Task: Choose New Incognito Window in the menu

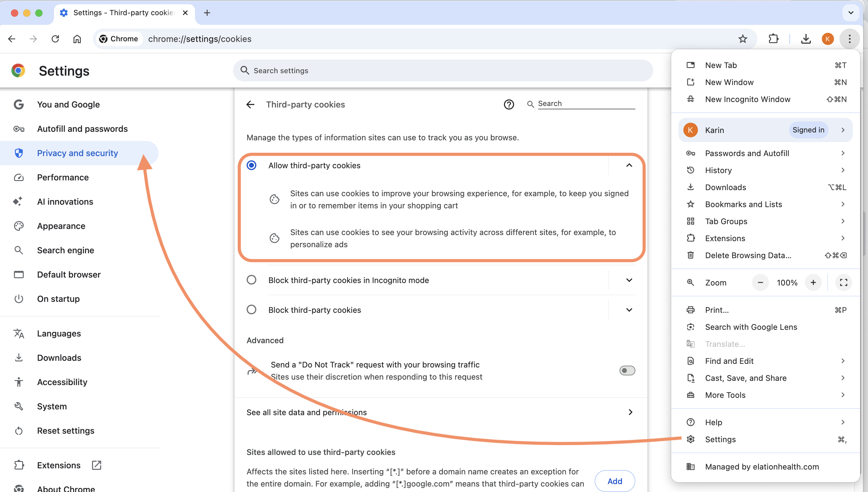Action: (x=747, y=99)
